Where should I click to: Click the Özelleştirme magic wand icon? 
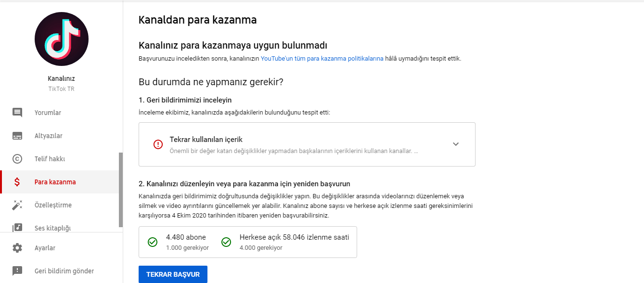tap(17, 205)
